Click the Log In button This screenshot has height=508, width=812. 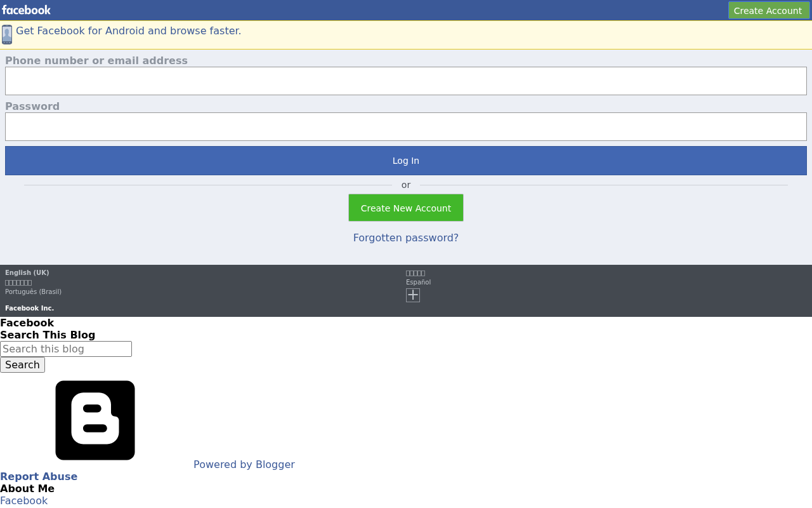[406, 161]
